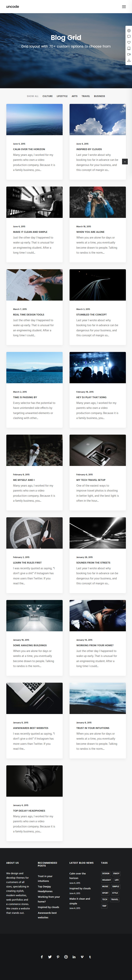Open the Pinterest icon in footer
Image resolution: width=132 pixels, height=980 pixels.
click(58, 957)
